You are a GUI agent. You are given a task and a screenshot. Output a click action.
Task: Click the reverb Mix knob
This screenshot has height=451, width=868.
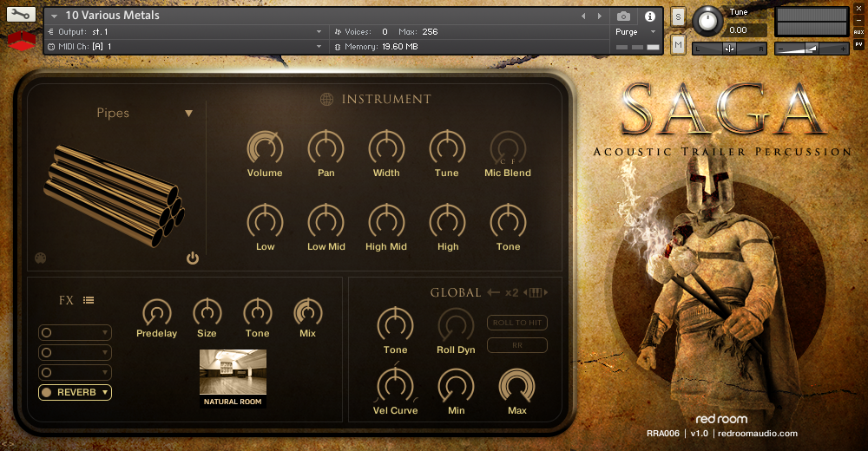pyautogui.click(x=308, y=312)
